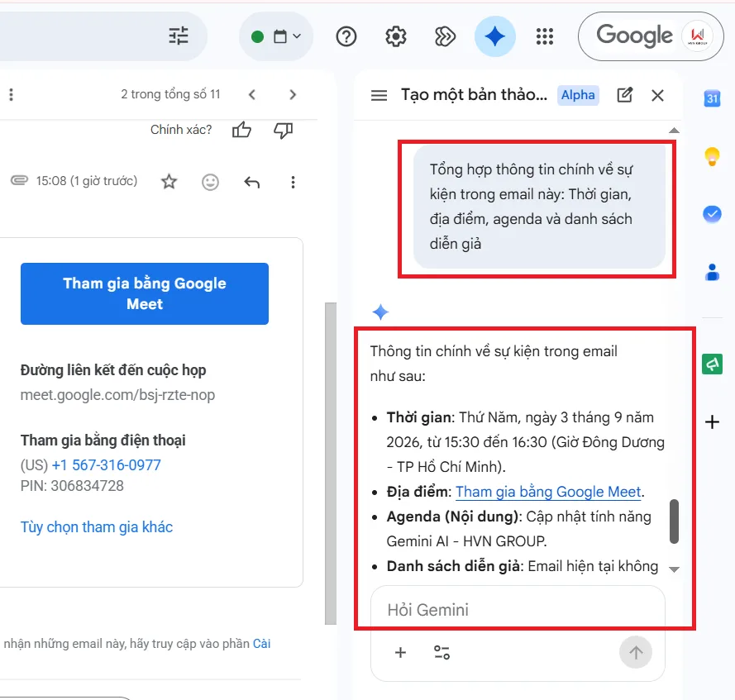Open Gmail settings gear
The width and height of the screenshot is (735, 700).
pos(396,36)
